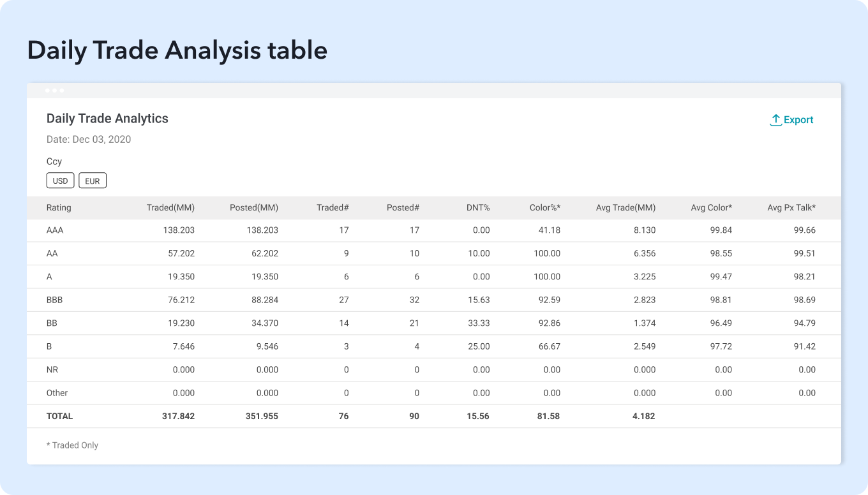Sort table by Color%* column

tap(544, 207)
